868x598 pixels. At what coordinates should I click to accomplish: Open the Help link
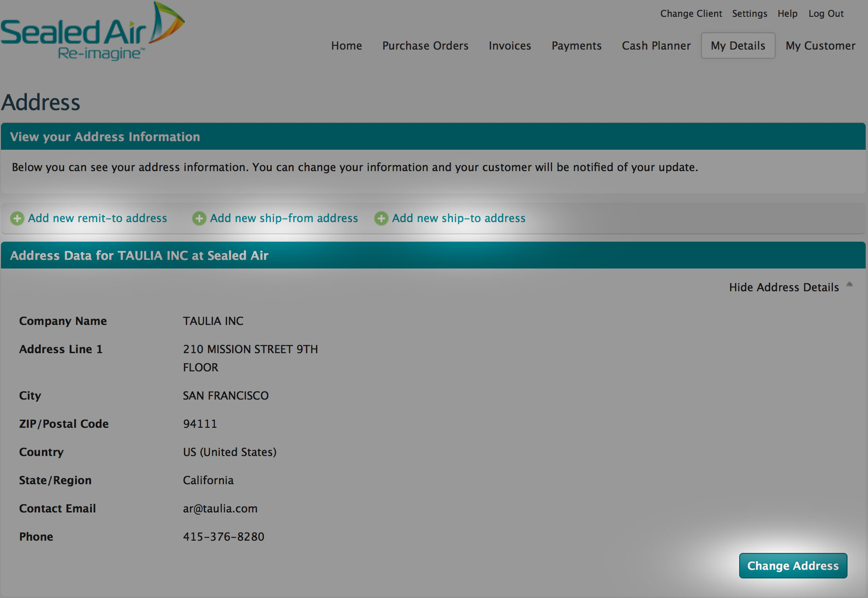(787, 14)
